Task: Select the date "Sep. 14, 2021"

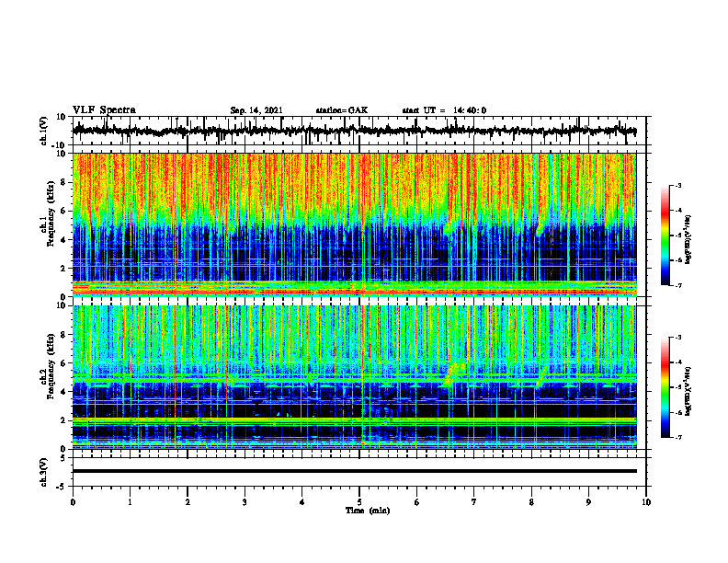Action: click(256, 110)
